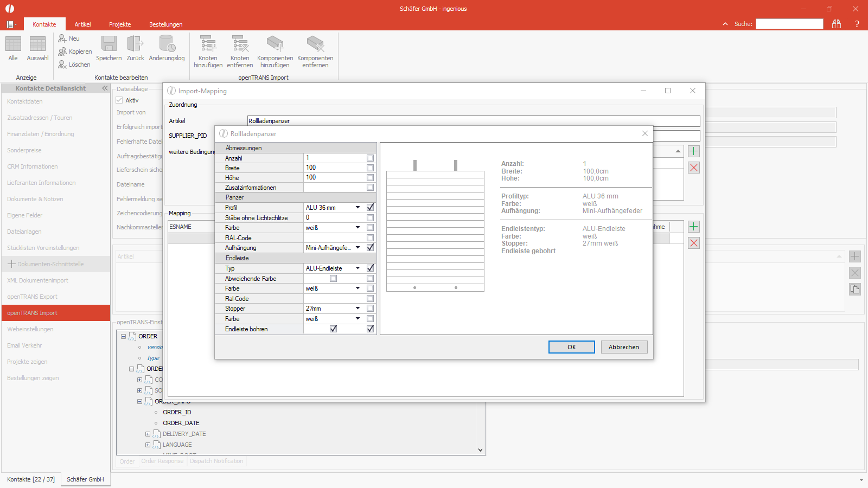Toggle the Abweichende Farbe value checkbox
The height and width of the screenshot is (488, 868).
(333, 278)
